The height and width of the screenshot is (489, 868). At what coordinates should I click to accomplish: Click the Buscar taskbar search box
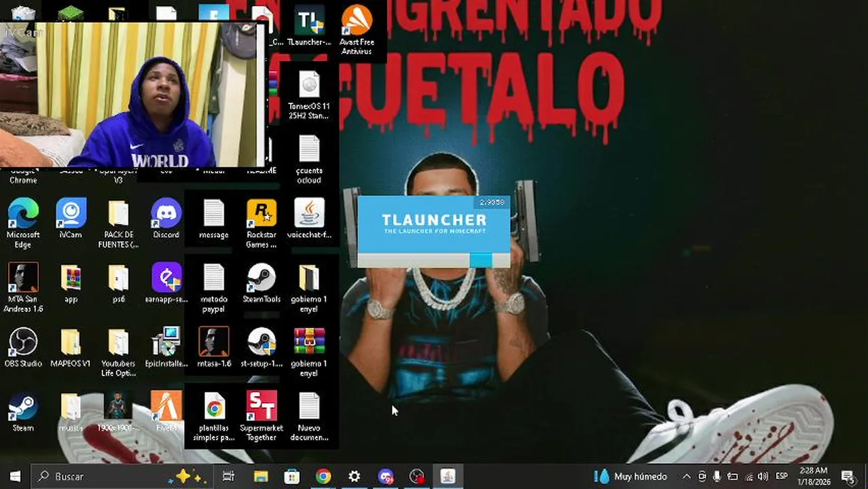coord(122,477)
